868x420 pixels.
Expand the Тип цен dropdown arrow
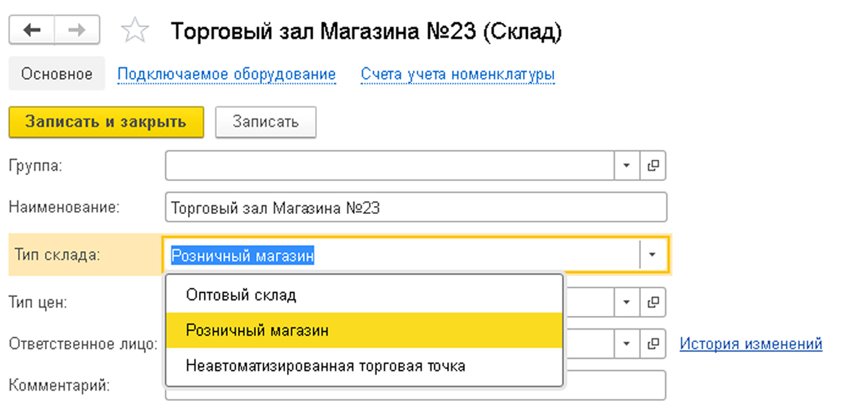pyautogui.click(x=626, y=301)
